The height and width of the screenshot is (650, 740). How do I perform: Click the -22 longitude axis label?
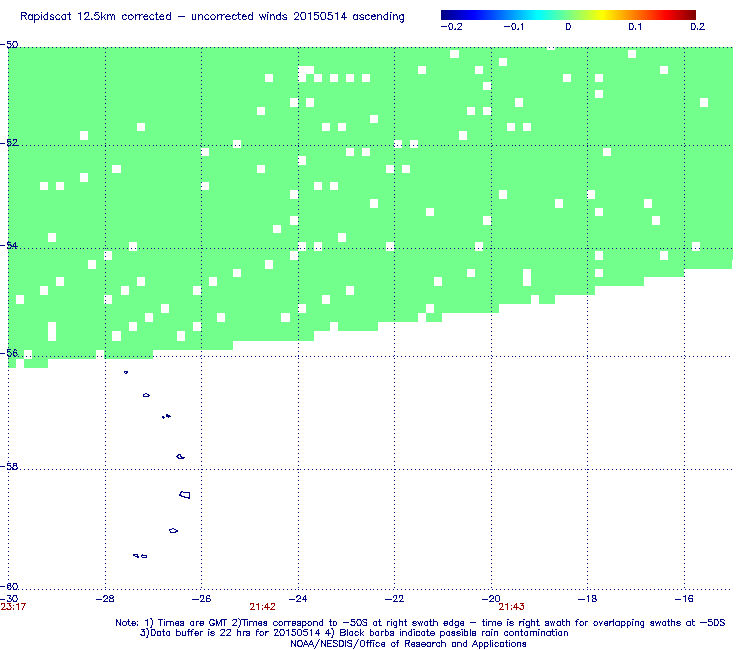point(394,599)
